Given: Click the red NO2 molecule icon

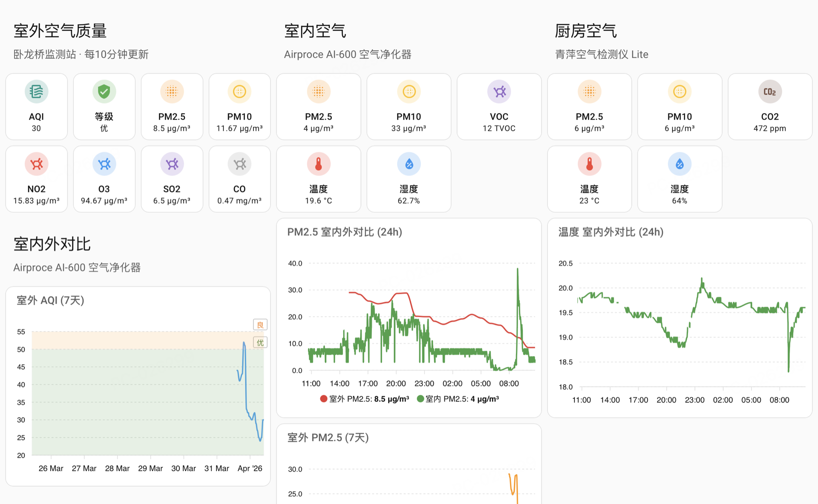Looking at the screenshot, I should 36,164.
